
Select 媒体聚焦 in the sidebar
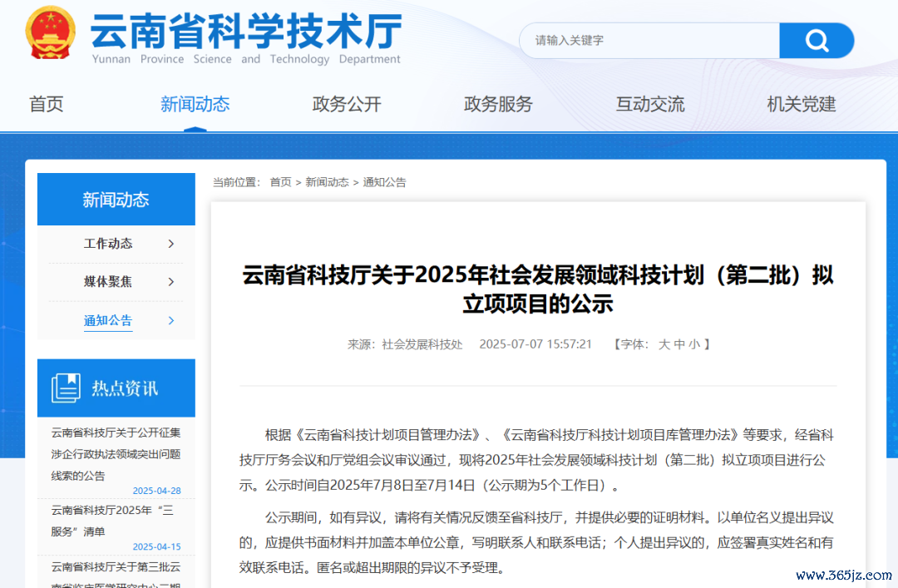[107, 281]
